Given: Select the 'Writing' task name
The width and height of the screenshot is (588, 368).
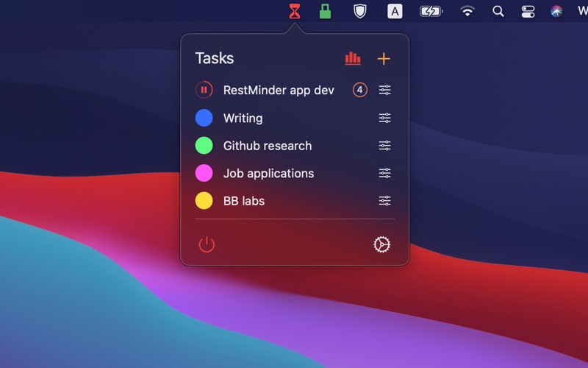Looking at the screenshot, I should point(243,118).
